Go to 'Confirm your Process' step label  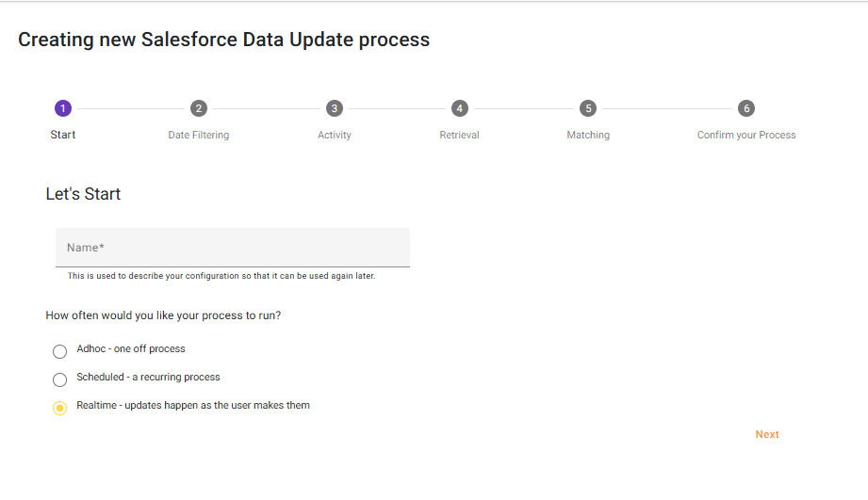pyautogui.click(x=746, y=136)
